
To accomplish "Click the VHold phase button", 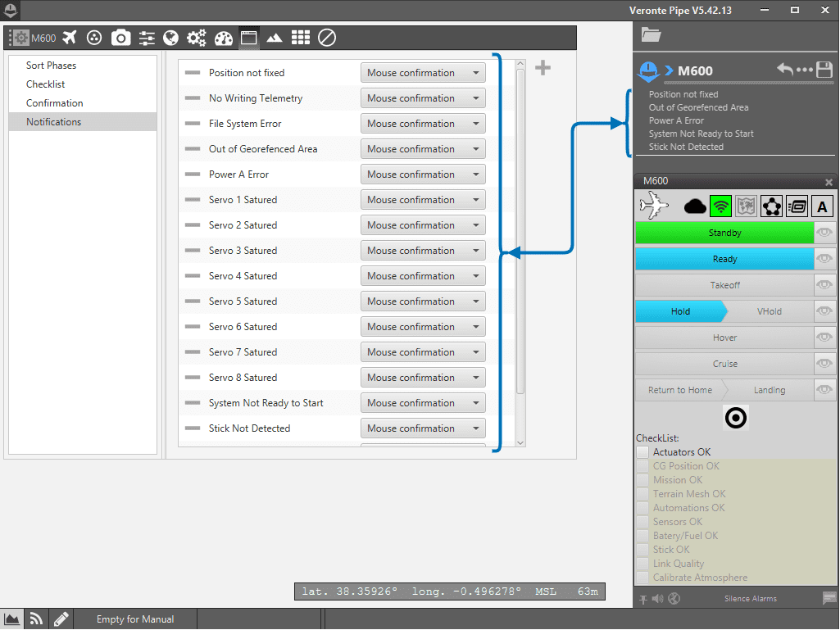I will click(x=770, y=311).
